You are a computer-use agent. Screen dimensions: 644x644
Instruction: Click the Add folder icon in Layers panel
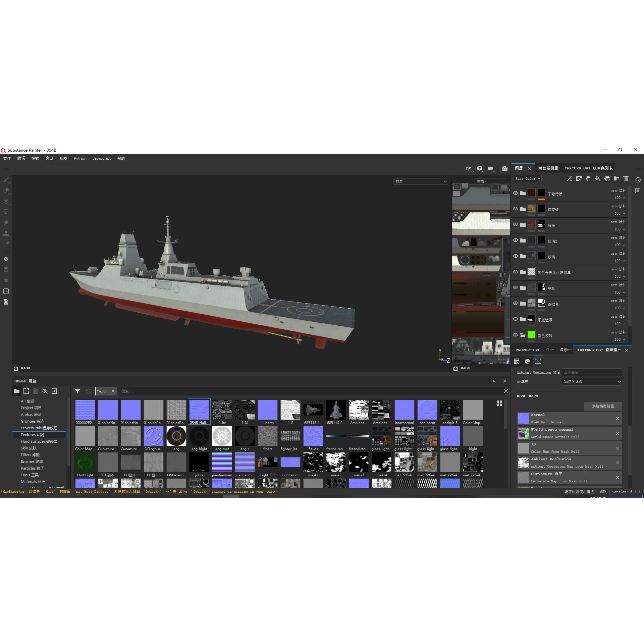tap(616, 179)
